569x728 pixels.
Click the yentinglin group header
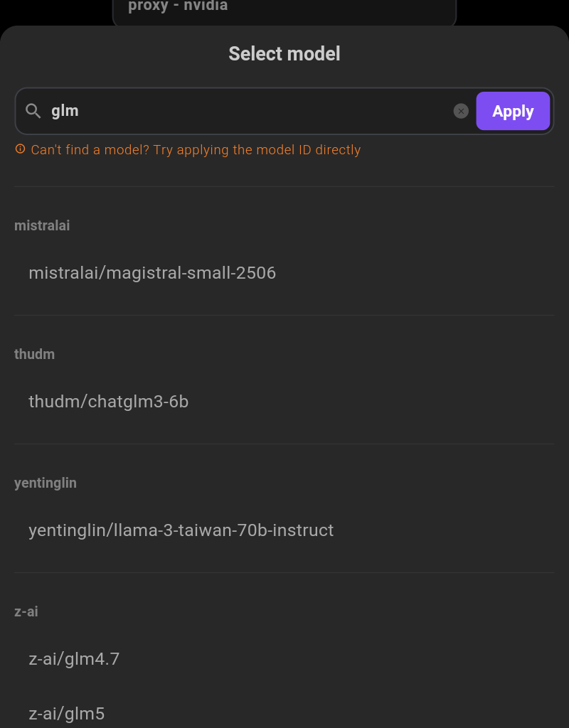point(46,483)
